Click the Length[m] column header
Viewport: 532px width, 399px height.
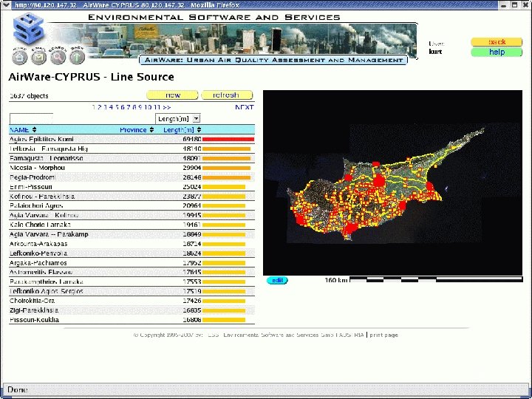(179, 129)
